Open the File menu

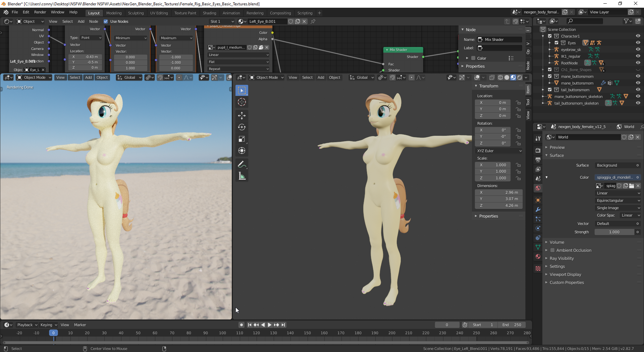(x=15, y=12)
